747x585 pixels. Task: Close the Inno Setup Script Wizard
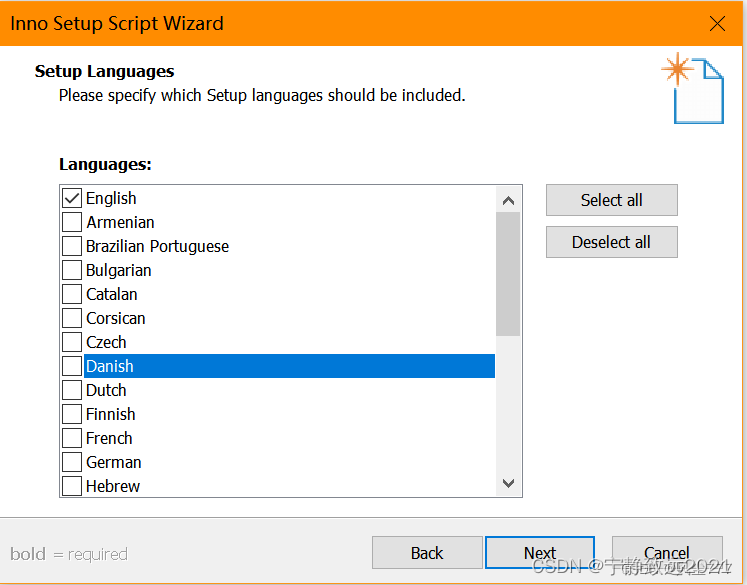pos(717,24)
